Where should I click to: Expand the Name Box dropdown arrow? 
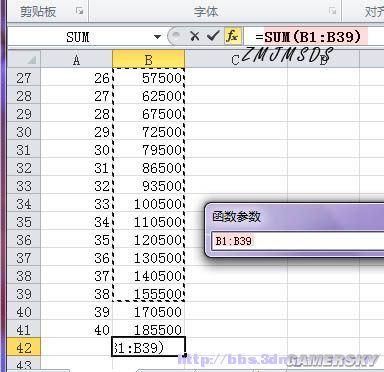point(157,37)
